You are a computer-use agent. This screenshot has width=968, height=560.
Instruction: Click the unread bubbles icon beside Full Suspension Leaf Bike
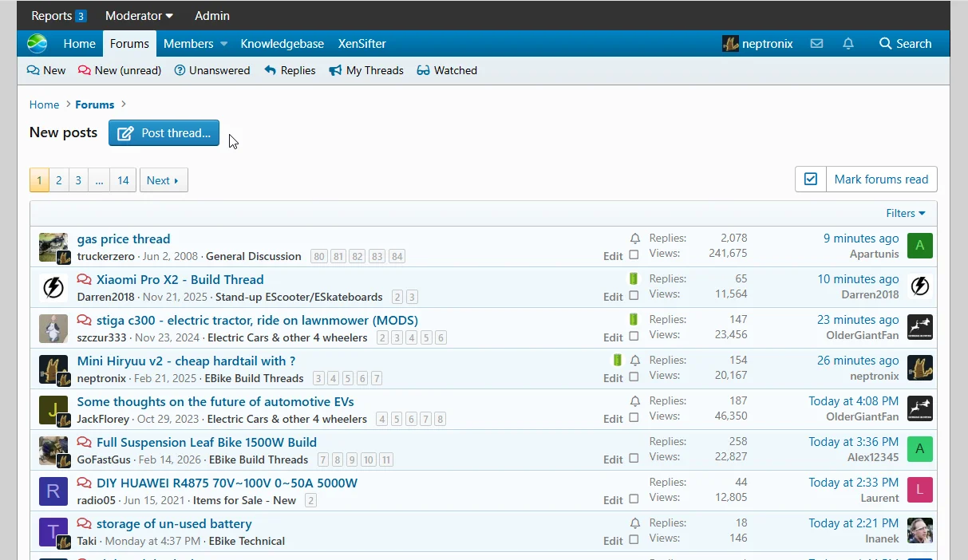click(x=84, y=443)
